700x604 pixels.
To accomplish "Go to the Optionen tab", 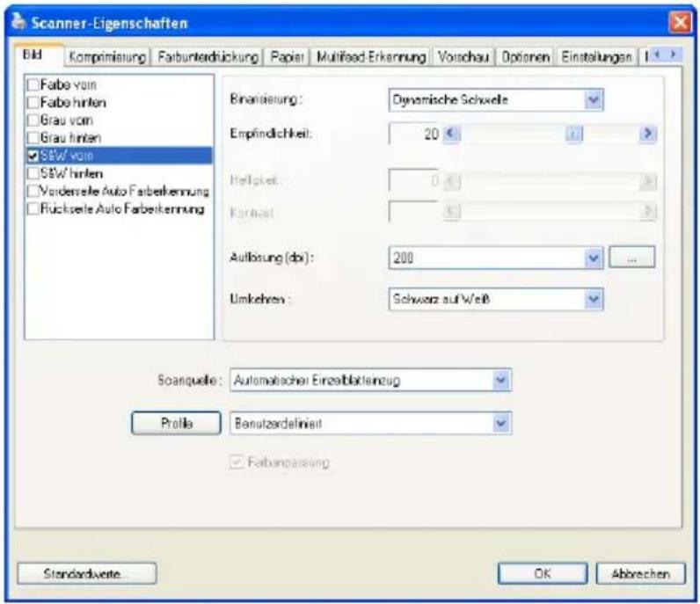I will pos(525,57).
